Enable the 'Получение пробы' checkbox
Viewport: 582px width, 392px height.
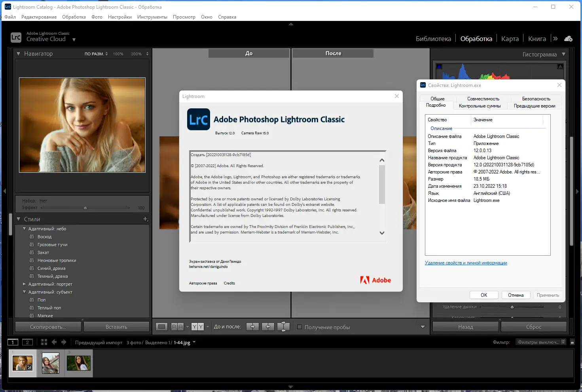click(300, 327)
